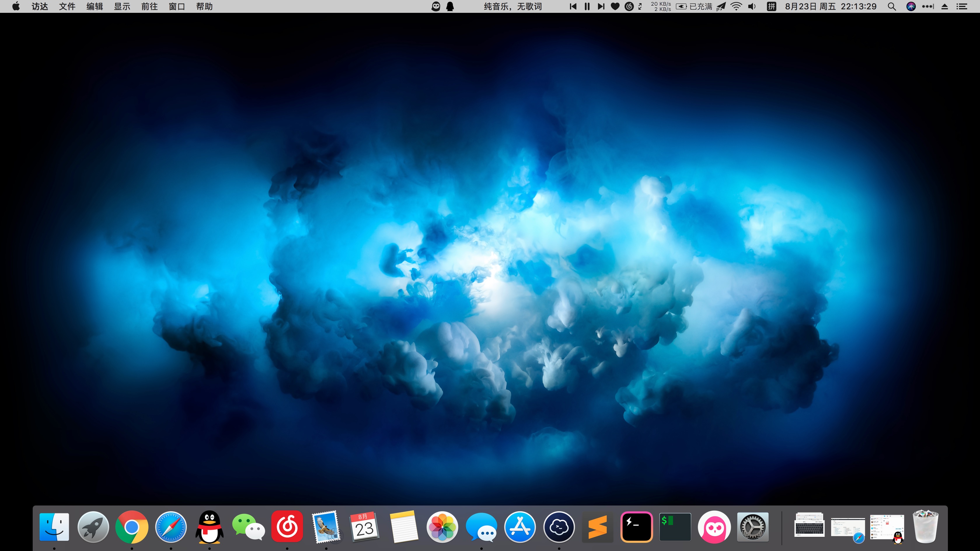Open Photos app in the Dock
The height and width of the screenshot is (551, 980).
442,527
